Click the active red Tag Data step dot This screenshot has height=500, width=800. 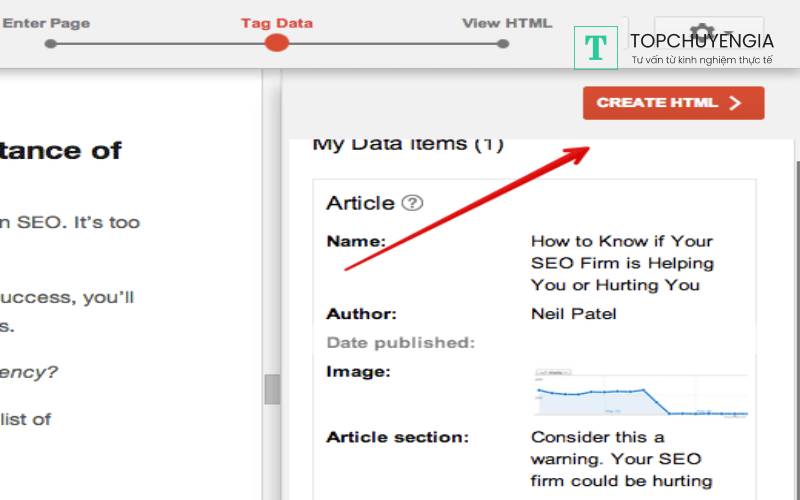click(277, 43)
